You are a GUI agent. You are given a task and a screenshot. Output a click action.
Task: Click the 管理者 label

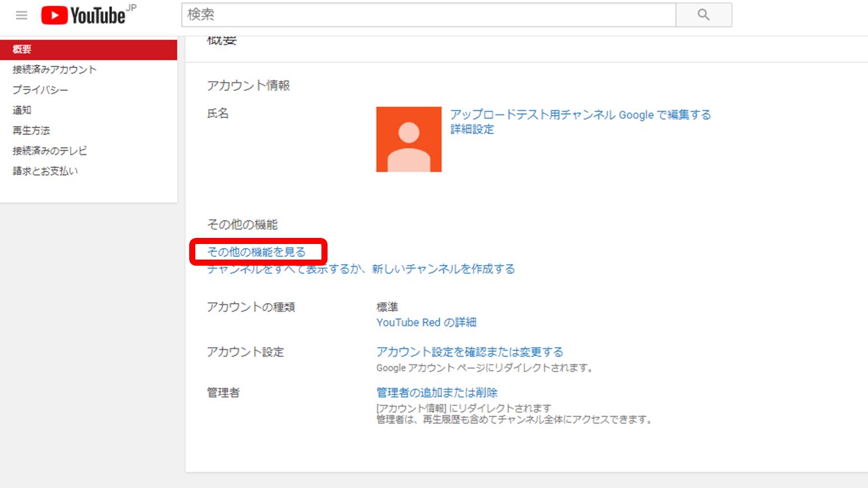tap(223, 392)
